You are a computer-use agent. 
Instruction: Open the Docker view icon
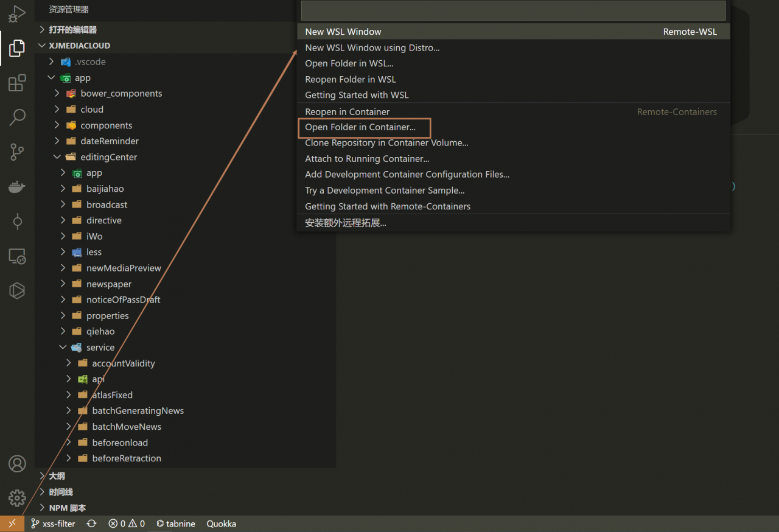coord(17,186)
